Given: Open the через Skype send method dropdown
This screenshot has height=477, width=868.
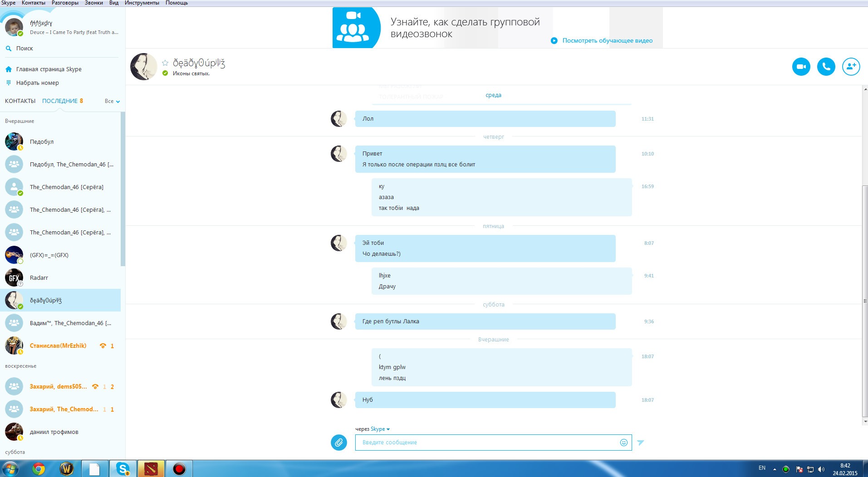Looking at the screenshot, I should pyautogui.click(x=379, y=429).
